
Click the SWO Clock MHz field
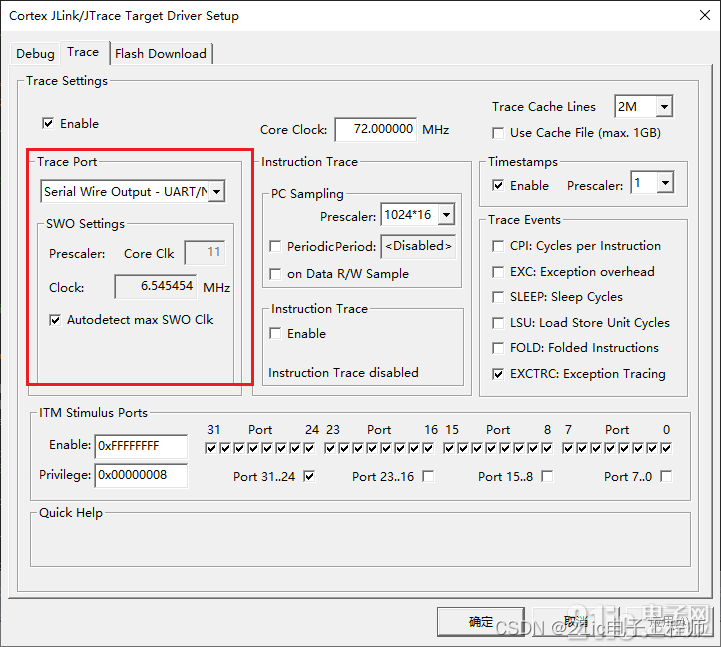156,286
